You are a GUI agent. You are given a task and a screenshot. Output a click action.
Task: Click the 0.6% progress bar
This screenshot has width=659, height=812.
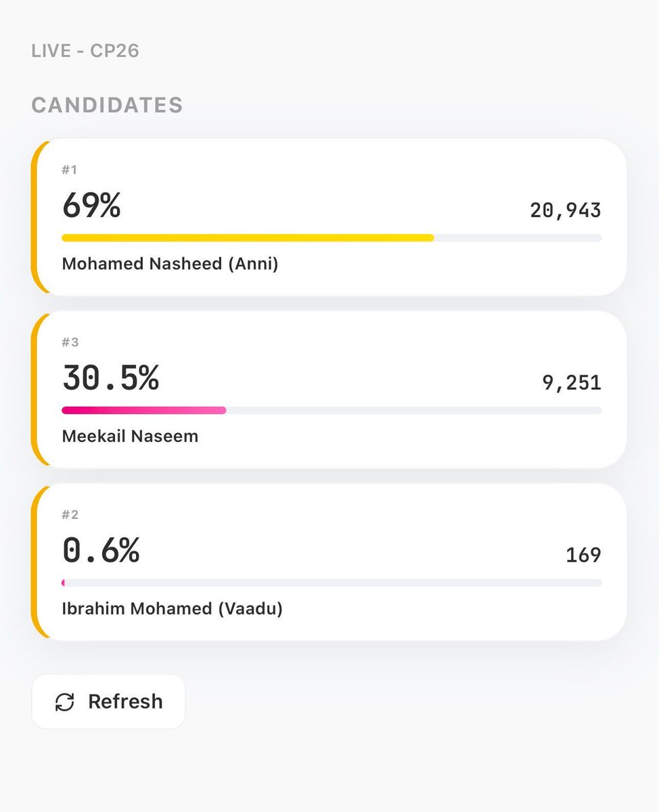pos(332,583)
